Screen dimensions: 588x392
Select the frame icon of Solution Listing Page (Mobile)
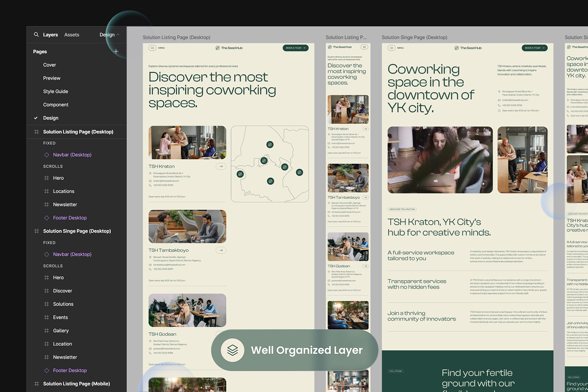click(x=36, y=384)
